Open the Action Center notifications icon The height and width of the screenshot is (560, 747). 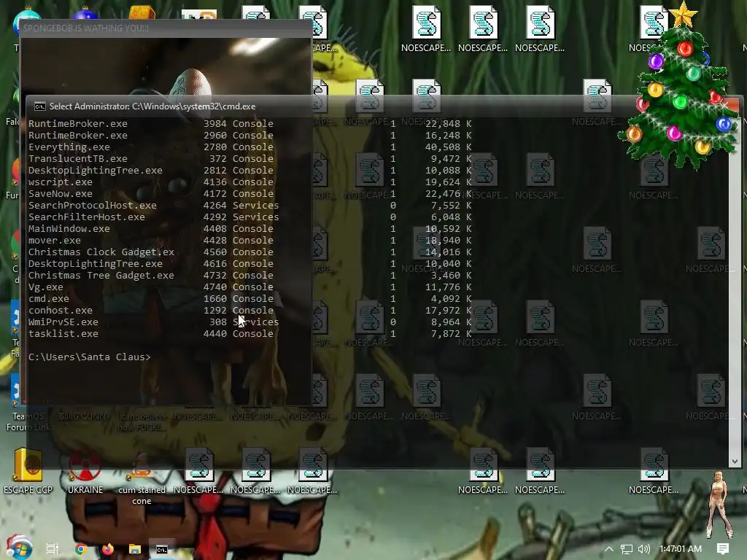723,548
